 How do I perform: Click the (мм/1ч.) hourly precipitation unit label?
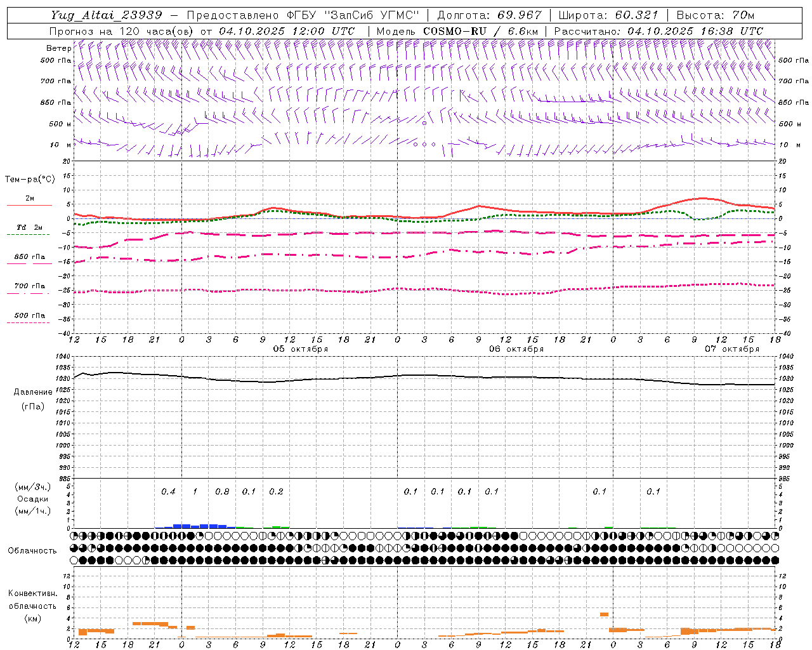pyautogui.click(x=33, y=511)
